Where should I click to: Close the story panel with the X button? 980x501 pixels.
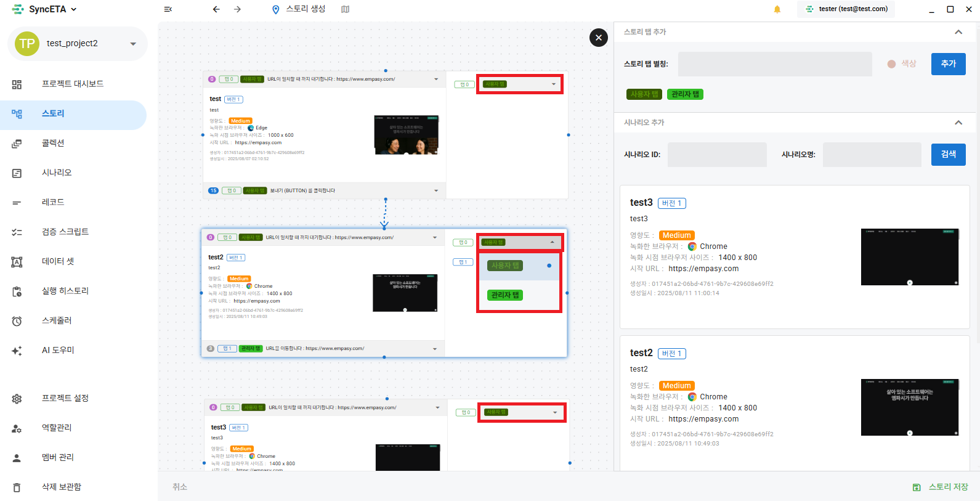click(x=598, y=38)
